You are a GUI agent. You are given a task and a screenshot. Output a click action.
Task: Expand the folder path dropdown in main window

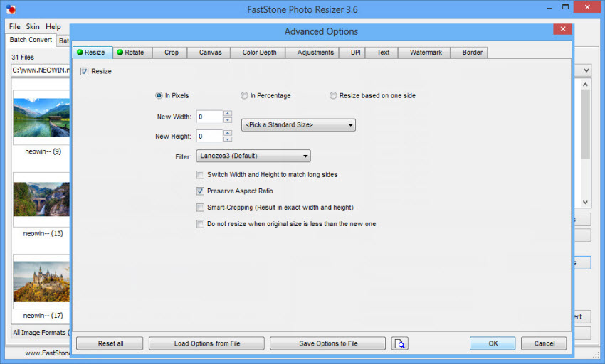click(586, 70)
